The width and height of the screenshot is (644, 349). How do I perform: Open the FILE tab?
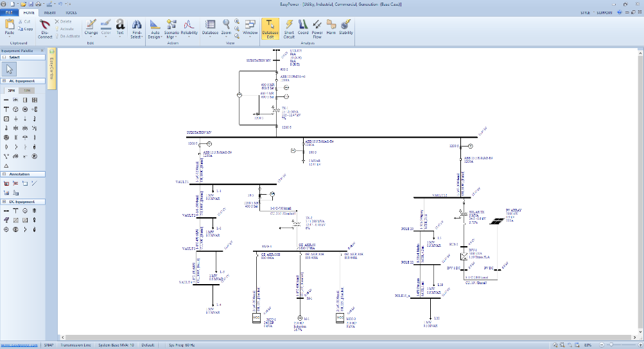(x=9, y=13)
